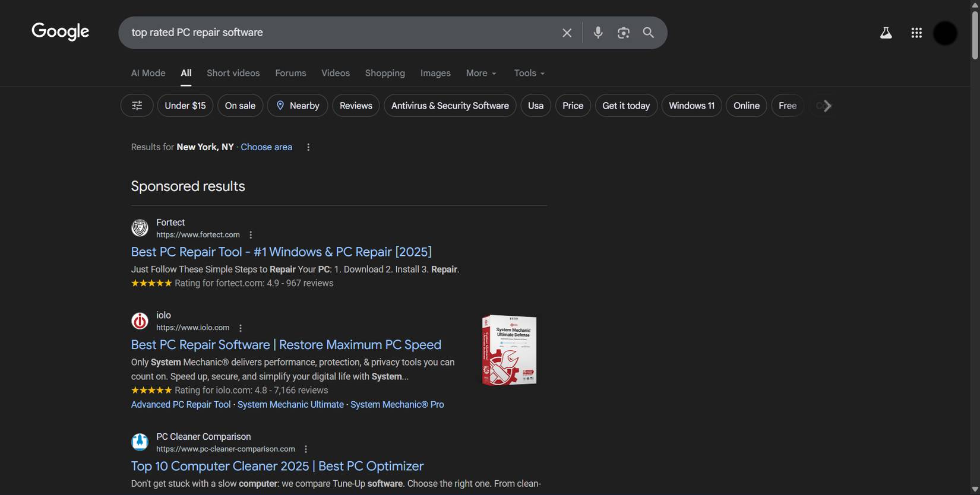Open Search Labs flask icon

886,33
